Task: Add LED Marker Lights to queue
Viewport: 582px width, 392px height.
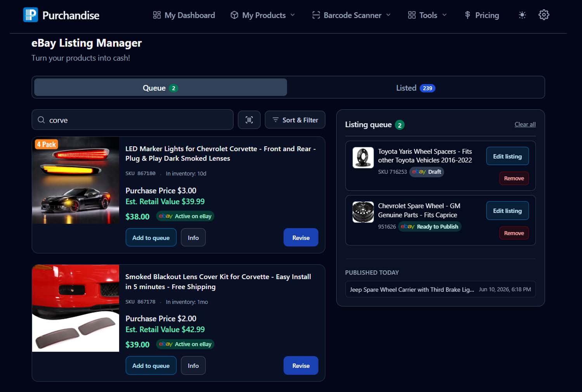Action: tap(151, 238)
